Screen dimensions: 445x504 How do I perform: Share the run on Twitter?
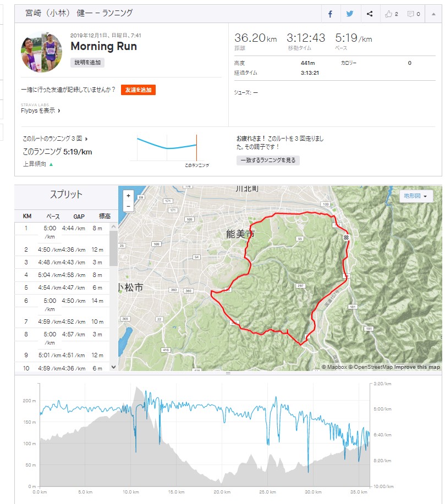[x=349, y=14]
